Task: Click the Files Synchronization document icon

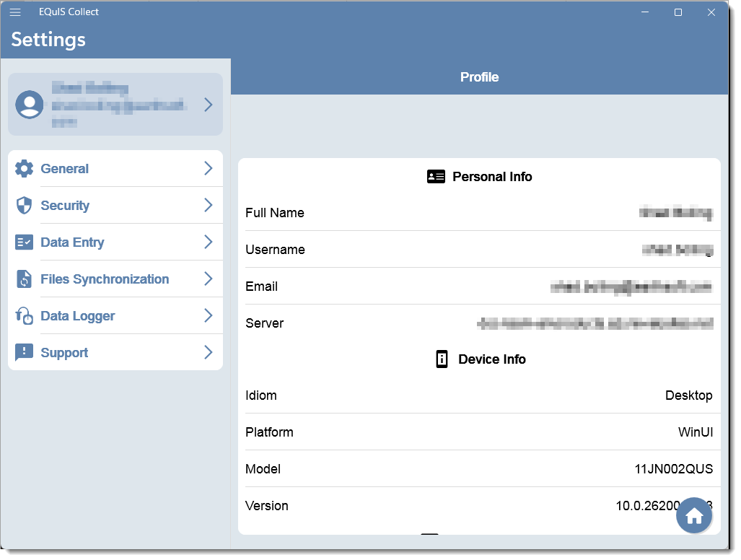Action: pyautogui.click(x=24, y=279)
